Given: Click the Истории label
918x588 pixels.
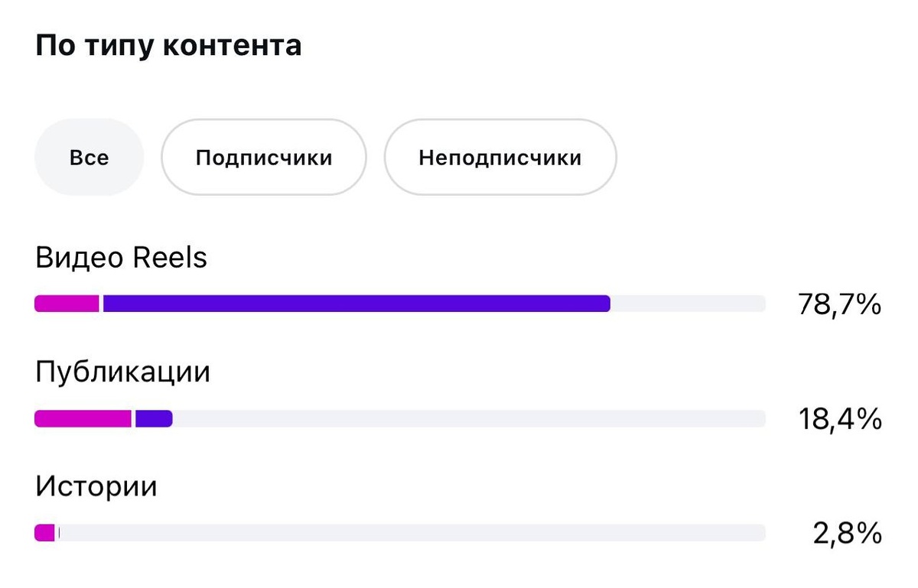Looking at the screenshot, I should tap(96, 486).
